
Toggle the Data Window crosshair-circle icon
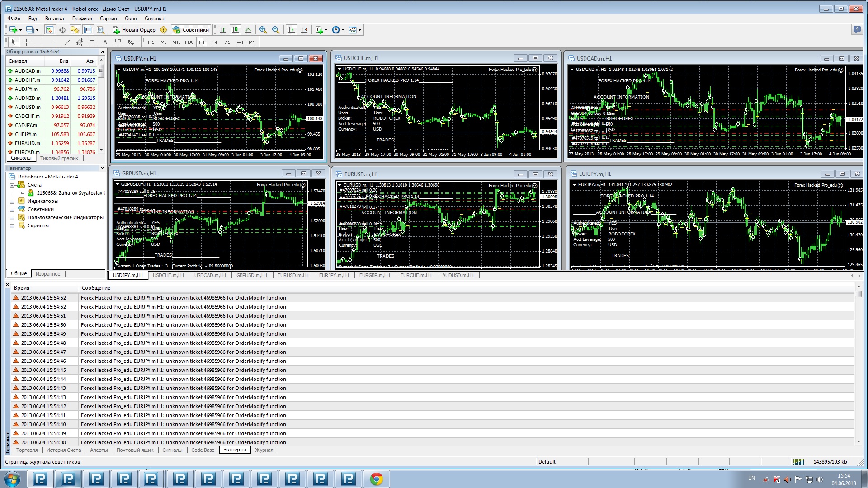pyautogui.click(x=62, y=30)
